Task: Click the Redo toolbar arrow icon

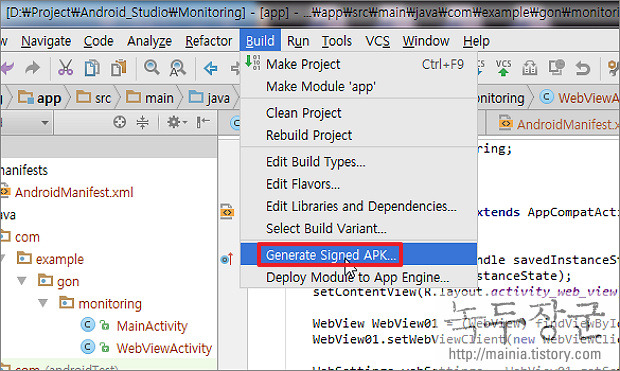Action: pyautogui.click(x=32, y=68)
